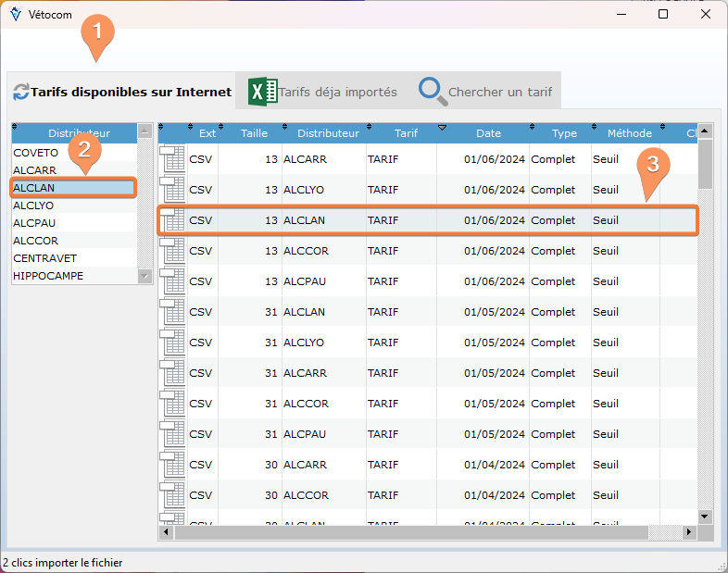This screenshot has height=573, width=728.
Task: Select ALCLYO in the distributor list
Action: (74, 206)
